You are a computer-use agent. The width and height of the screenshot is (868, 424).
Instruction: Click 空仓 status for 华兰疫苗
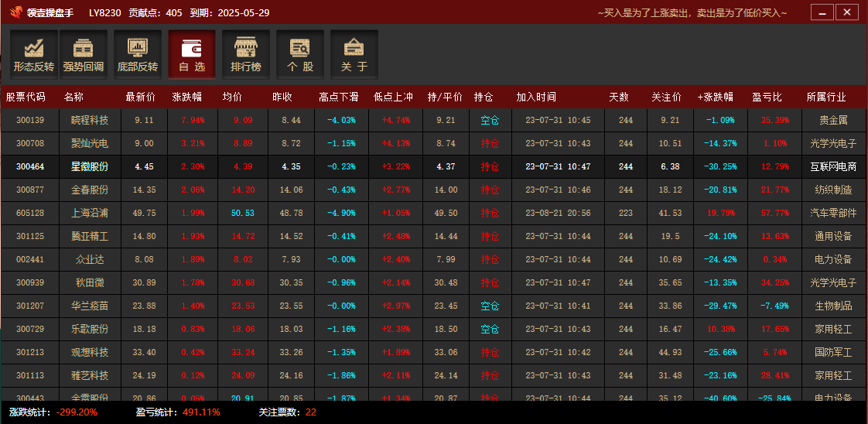(490, 306)
